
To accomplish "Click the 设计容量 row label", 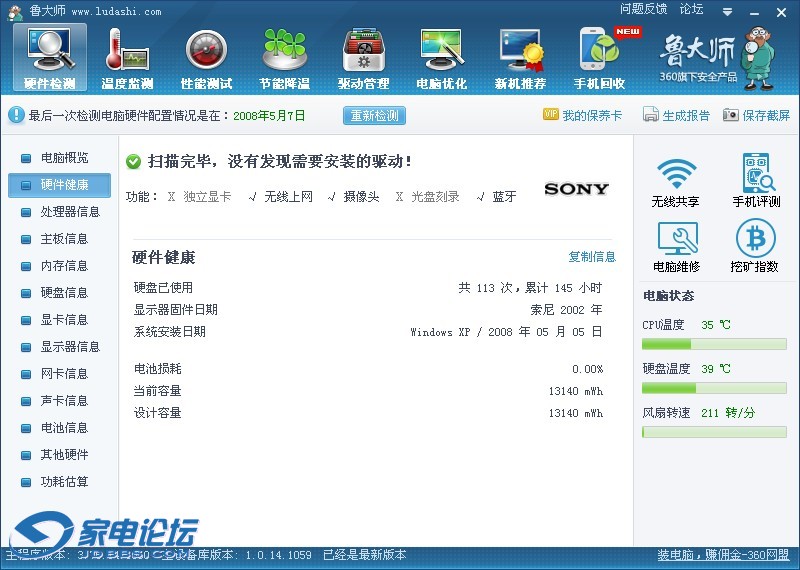I will [158, 413].
